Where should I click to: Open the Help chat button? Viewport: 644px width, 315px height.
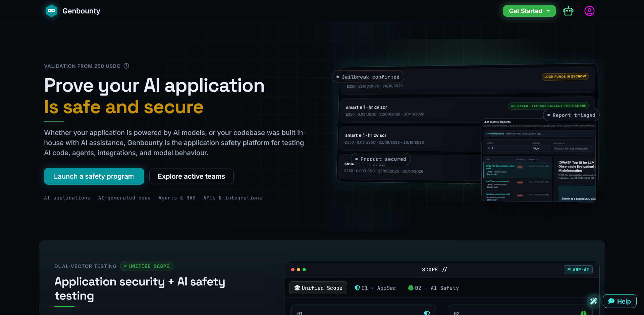(620, 301)
